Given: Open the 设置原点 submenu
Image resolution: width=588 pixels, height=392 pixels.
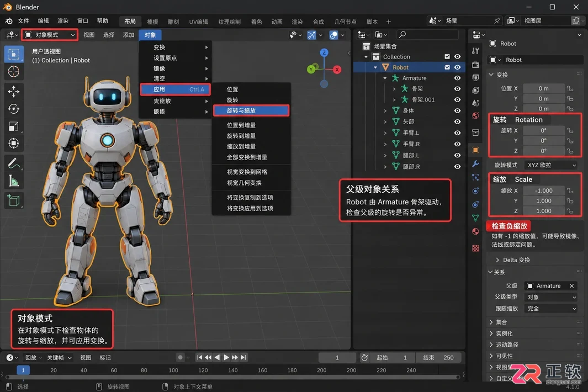Looking at the screenshot, I should [x=175, y=58].
